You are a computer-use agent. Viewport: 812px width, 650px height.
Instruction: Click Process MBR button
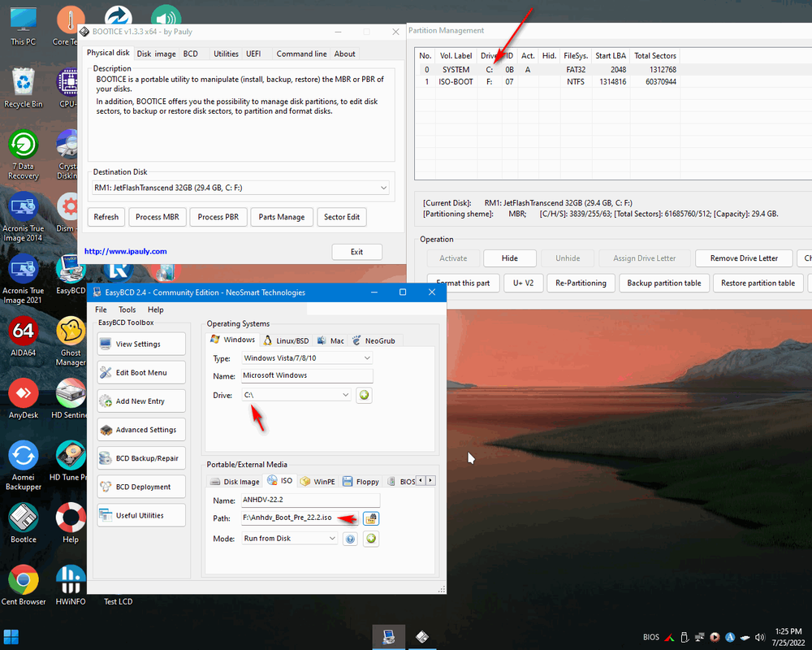[158, 217]
